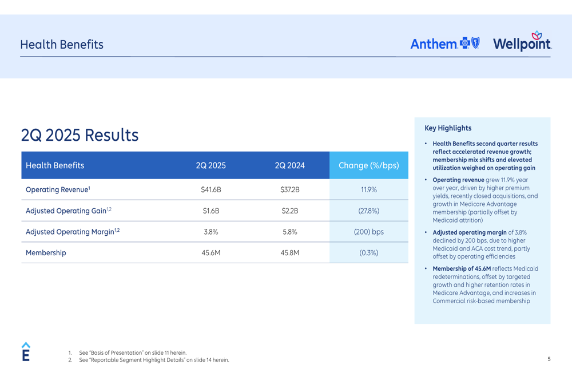
Task: Click the (200) bps change cell
Action: [369, 232]
